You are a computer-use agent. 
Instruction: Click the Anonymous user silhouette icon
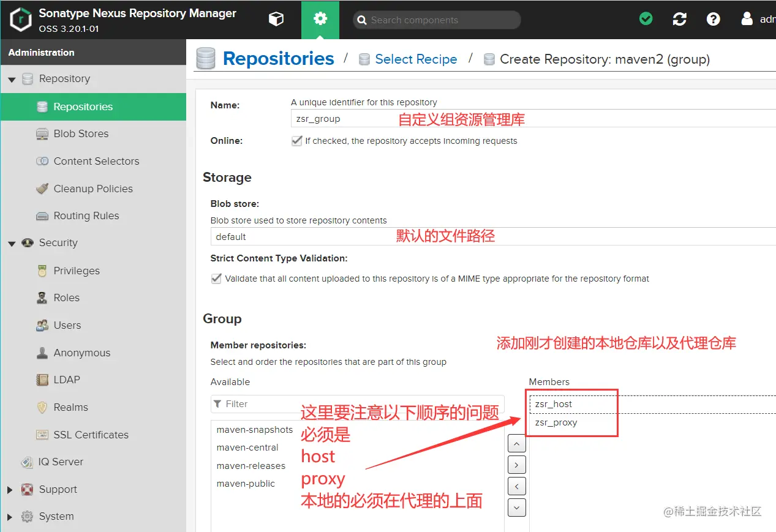(42, 353)
